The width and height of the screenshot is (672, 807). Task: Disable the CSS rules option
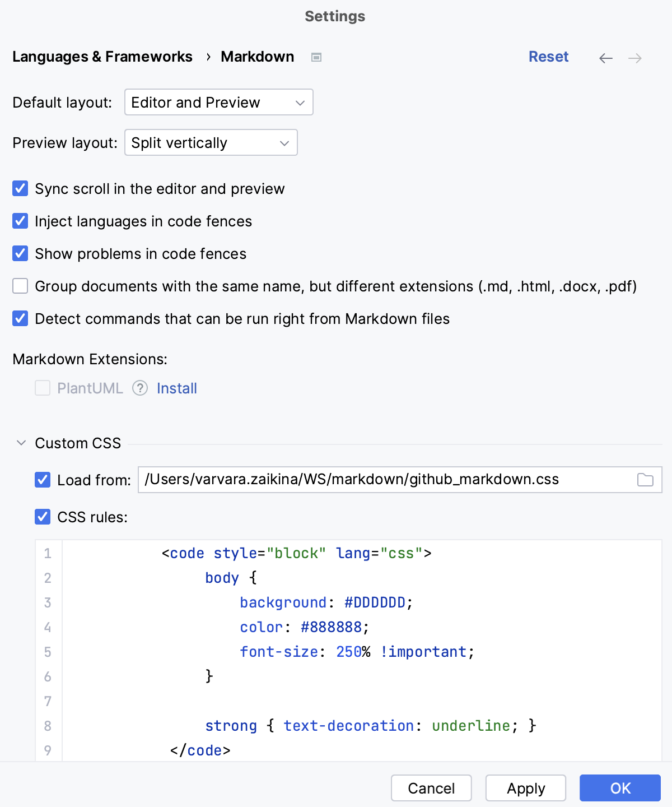pyautogui.click(x=43, y=517)
